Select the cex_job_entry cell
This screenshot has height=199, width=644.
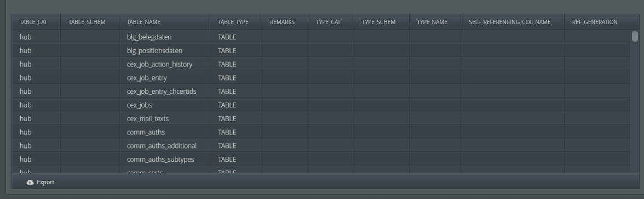coord(164,78)
